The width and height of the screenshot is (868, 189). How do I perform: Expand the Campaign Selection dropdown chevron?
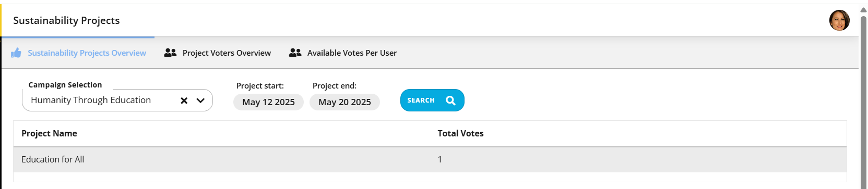coord(200,100)
